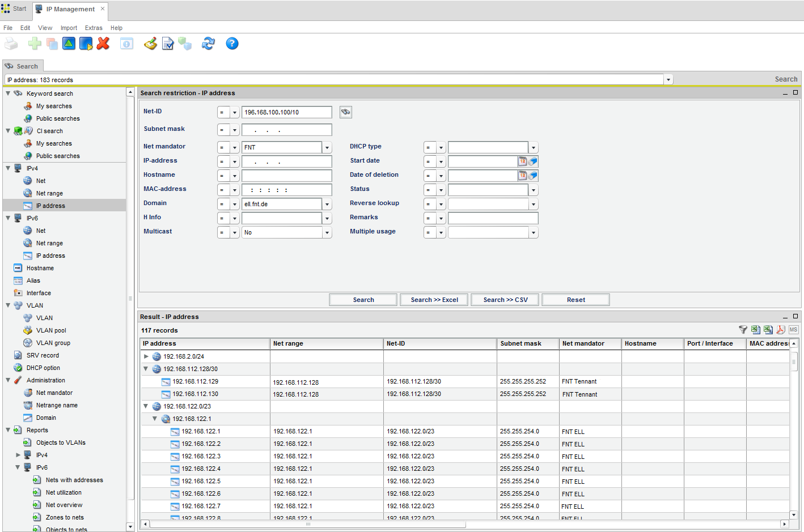The height and width of the screenshot is (532, 804).
Task: Click the binoculars icon beside Net-ID
Action: pyautogui.click(x=345, y=112)
